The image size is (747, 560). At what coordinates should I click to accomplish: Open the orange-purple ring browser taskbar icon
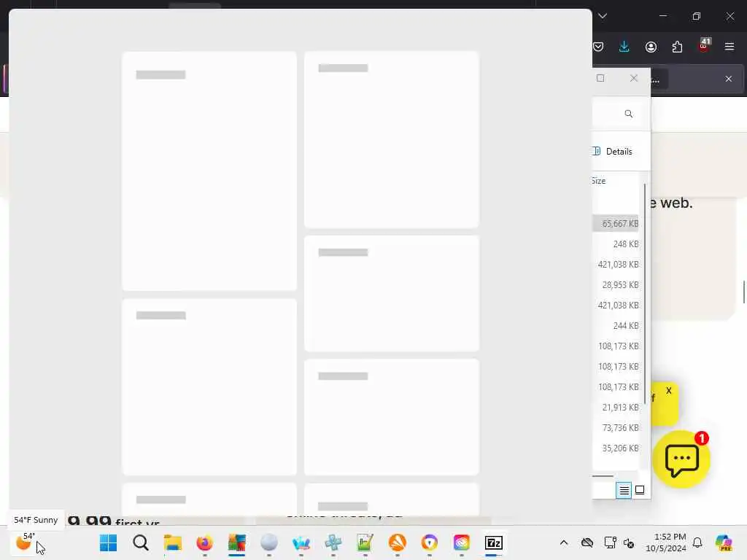pyautogui.click(x=429, y=542)
